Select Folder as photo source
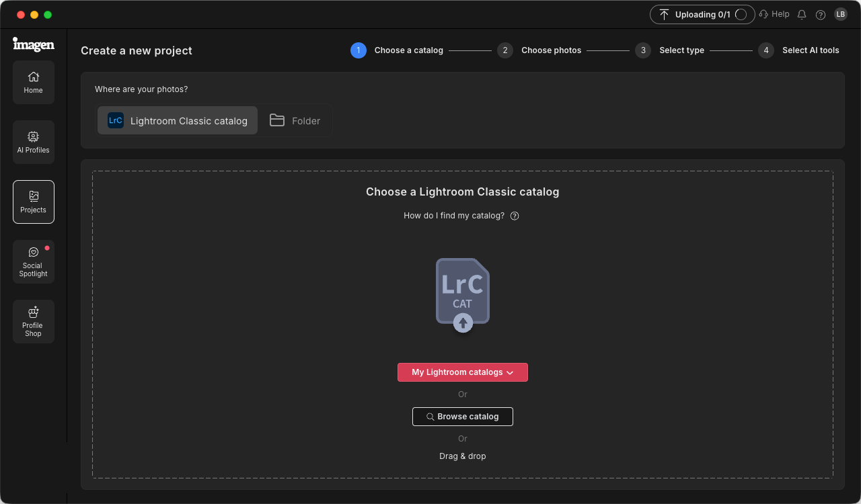This screenshot has width=861, height=504. [x=295, y=120]
